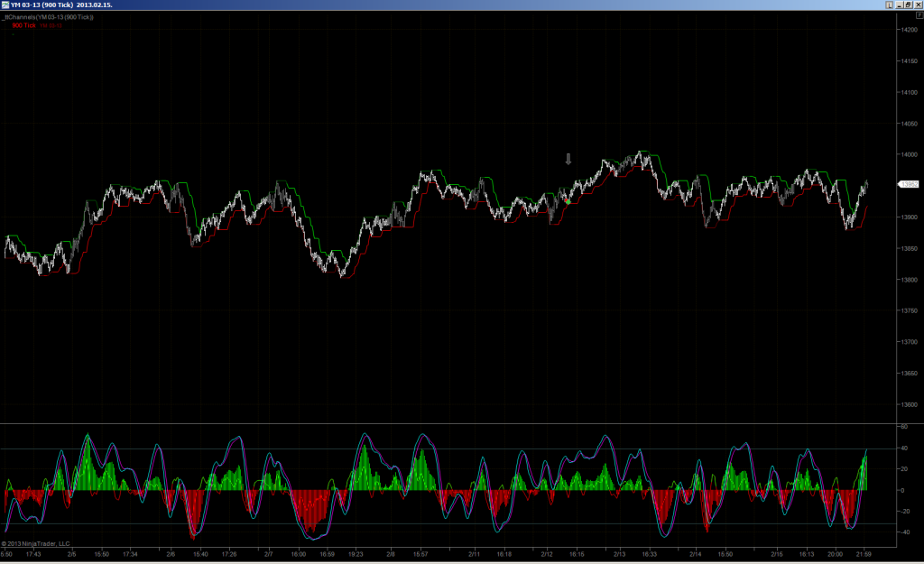The image size is (924, 564).
Task: Click the 14000 price axis label
Action: click(x=910, y=154)
